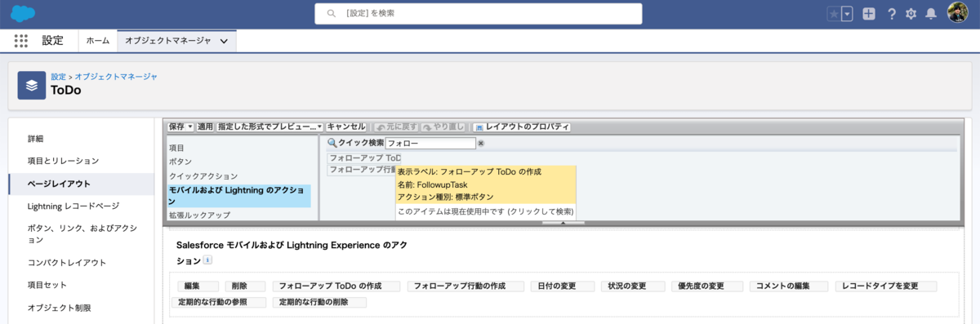Open Lightning レコードページ in the sidebar
The image size is (980, 324).
coord(73,206)
